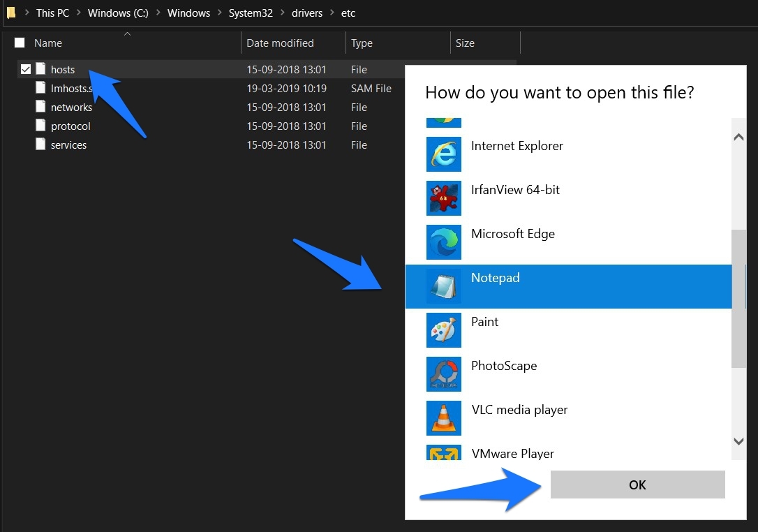
Task: Select the lmhosts.sam file name
Action: 72,89
